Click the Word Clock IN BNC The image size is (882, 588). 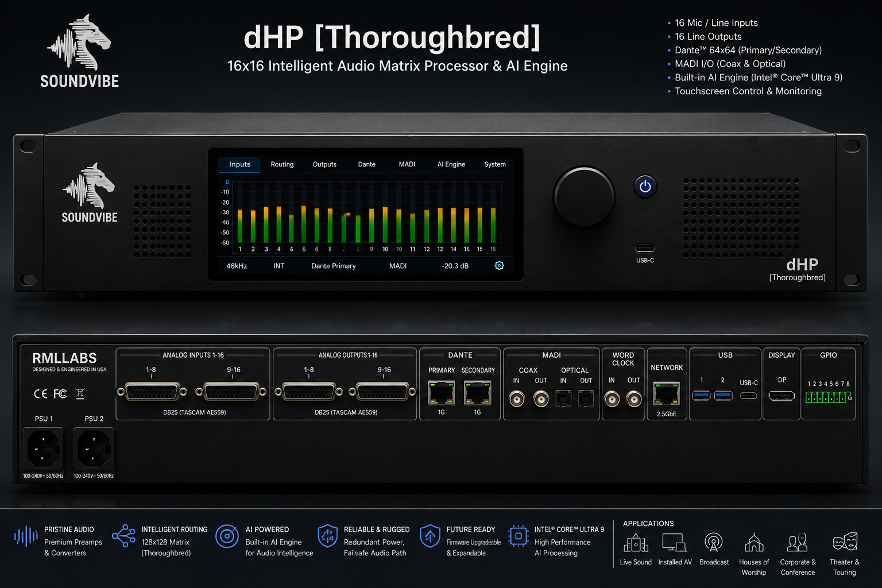[x=612, y=399]
